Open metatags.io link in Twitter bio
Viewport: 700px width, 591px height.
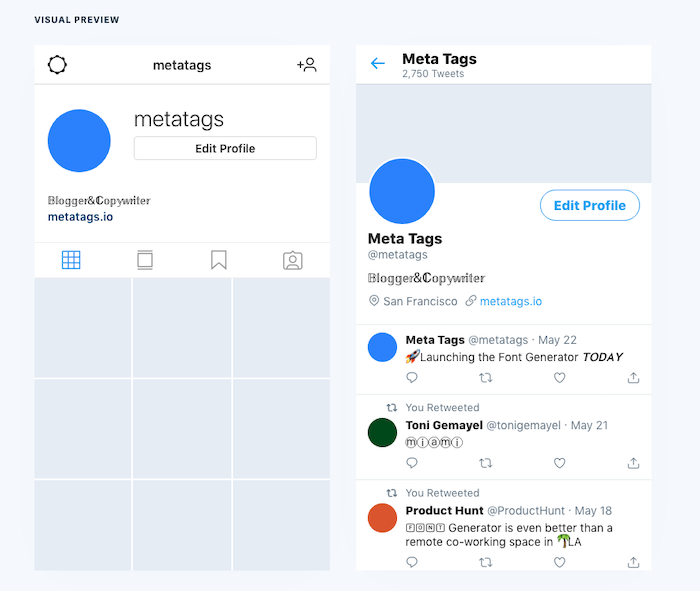[510, 301]
